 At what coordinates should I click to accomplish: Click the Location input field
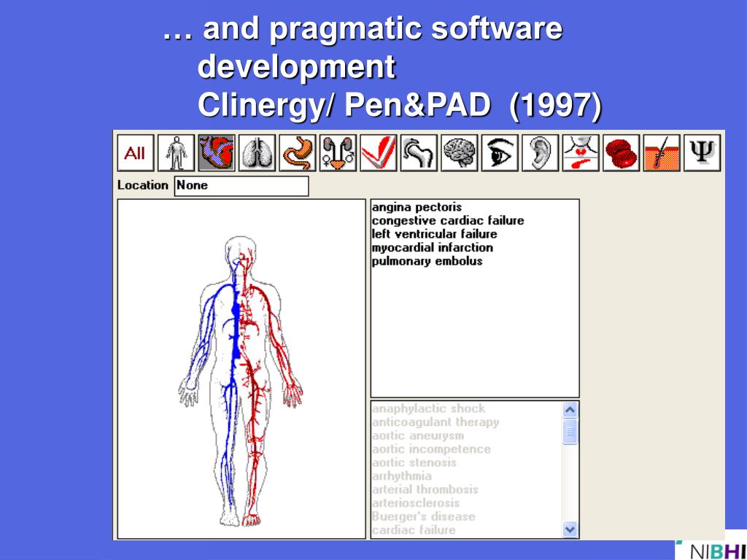[241, 186]
